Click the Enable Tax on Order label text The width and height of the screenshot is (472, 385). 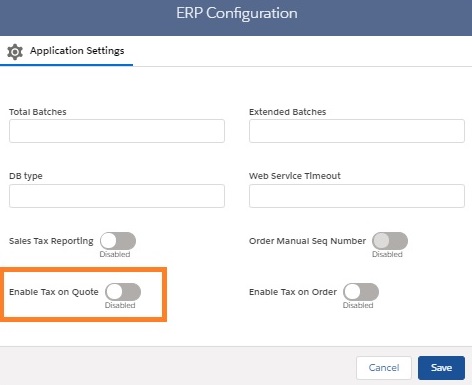[x=293, y=292]
